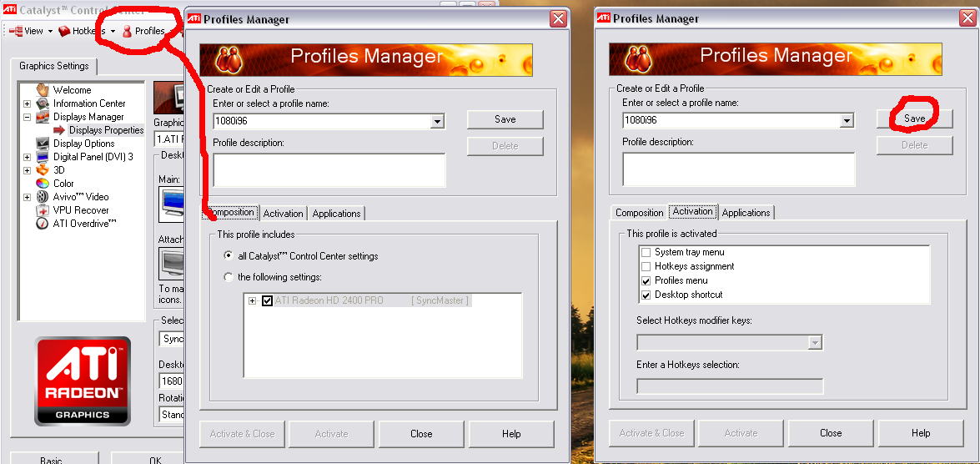Click Help button in right Profiles Manager
Image resolution: width=980 pixels, height=464 pixels.
[921, 433]
